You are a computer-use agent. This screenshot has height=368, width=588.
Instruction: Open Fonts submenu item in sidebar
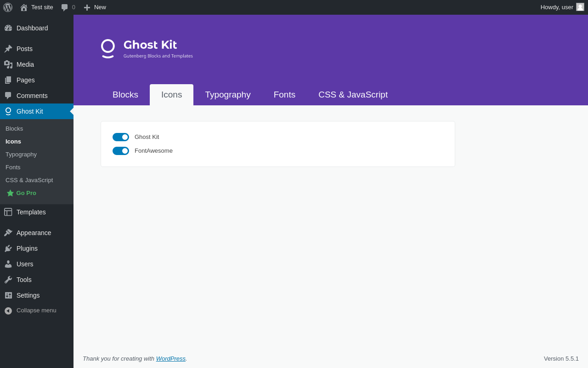(13, 167)
